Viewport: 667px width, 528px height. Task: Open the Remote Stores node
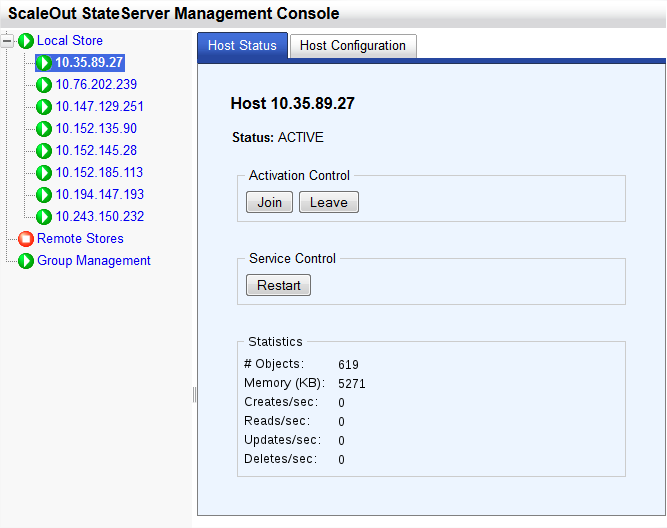pyautogui.click(x=80, y=238)
